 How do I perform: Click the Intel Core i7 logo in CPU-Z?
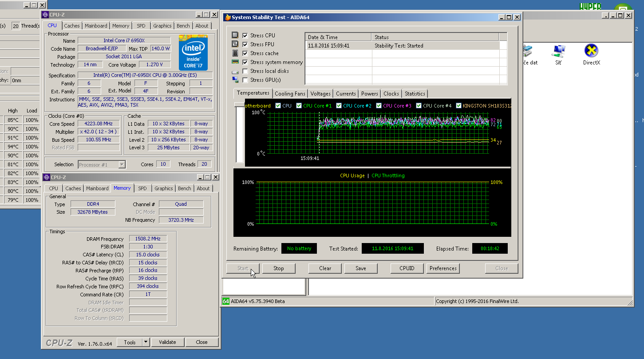click(x=193, y=52)
